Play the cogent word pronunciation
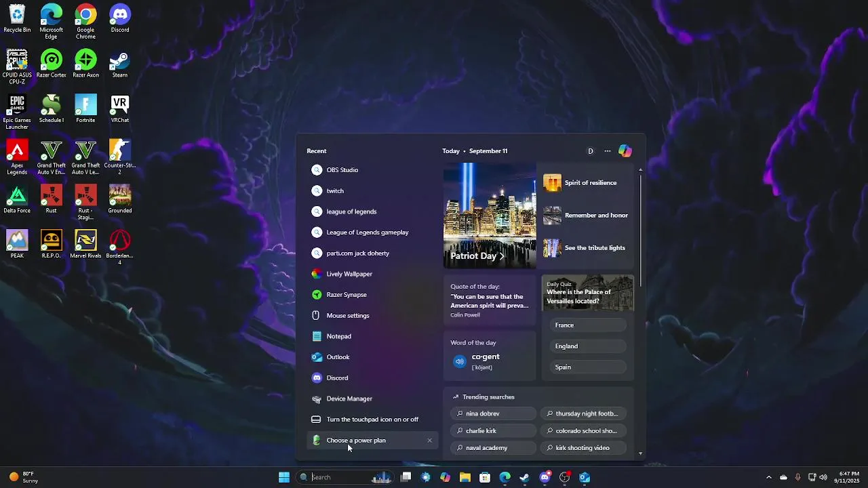This screenshot has width=868, height=488. (x=460, y=361)
